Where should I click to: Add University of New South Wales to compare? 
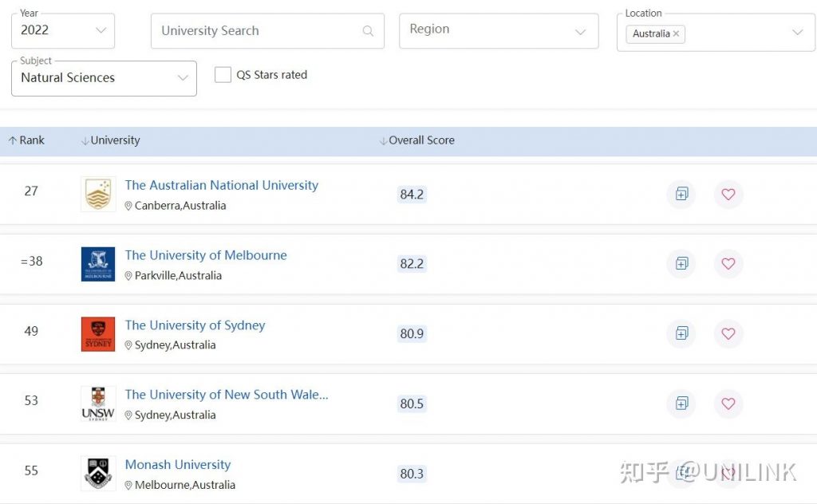681,403
